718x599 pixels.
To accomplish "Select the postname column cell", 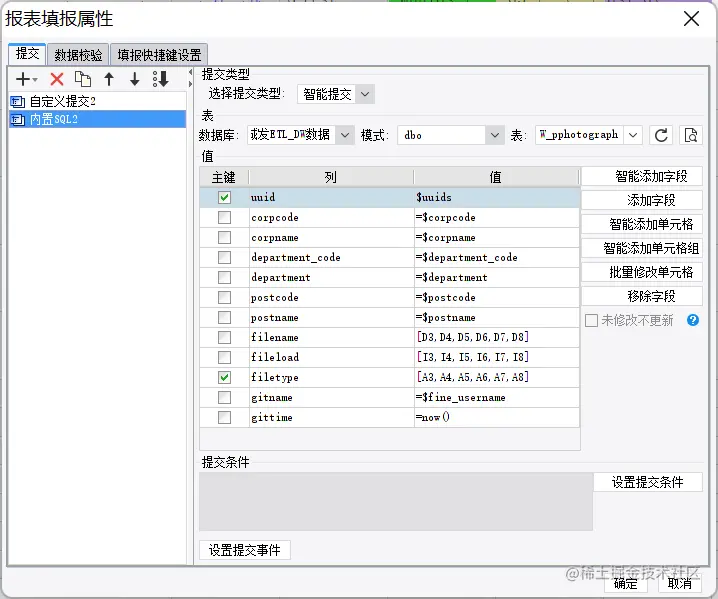I will tap(332, 317).
